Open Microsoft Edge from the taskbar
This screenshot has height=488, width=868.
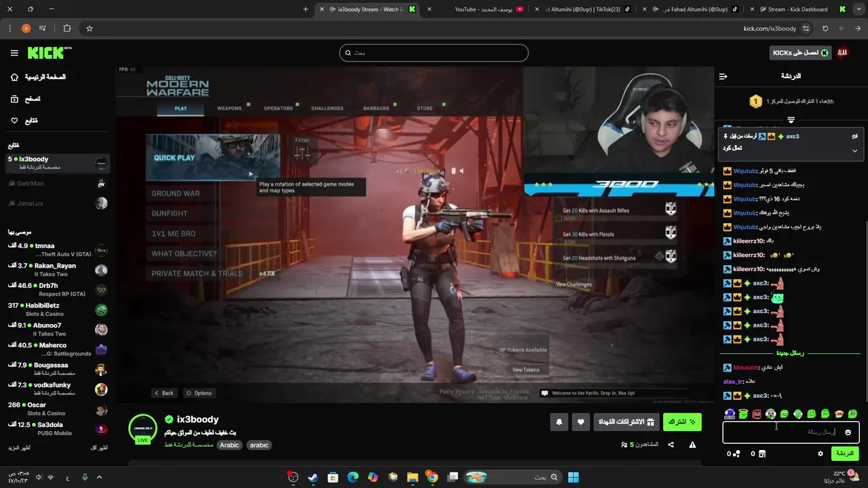[x=353, y=477]
